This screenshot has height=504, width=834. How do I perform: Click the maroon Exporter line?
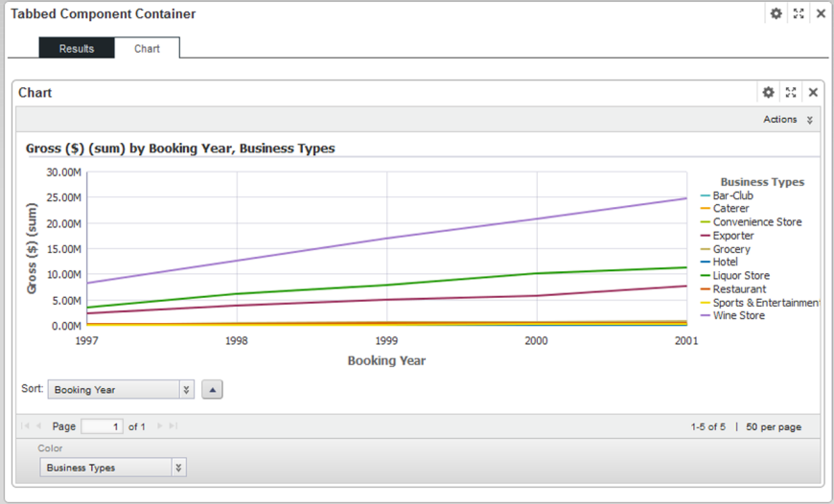click(x=387, y=300)
